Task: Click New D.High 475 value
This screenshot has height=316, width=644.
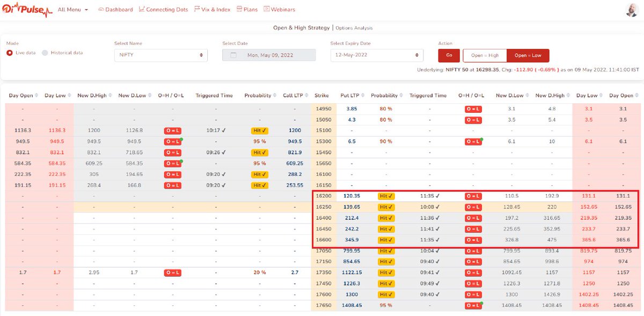Action: click(x=552, y=240)
